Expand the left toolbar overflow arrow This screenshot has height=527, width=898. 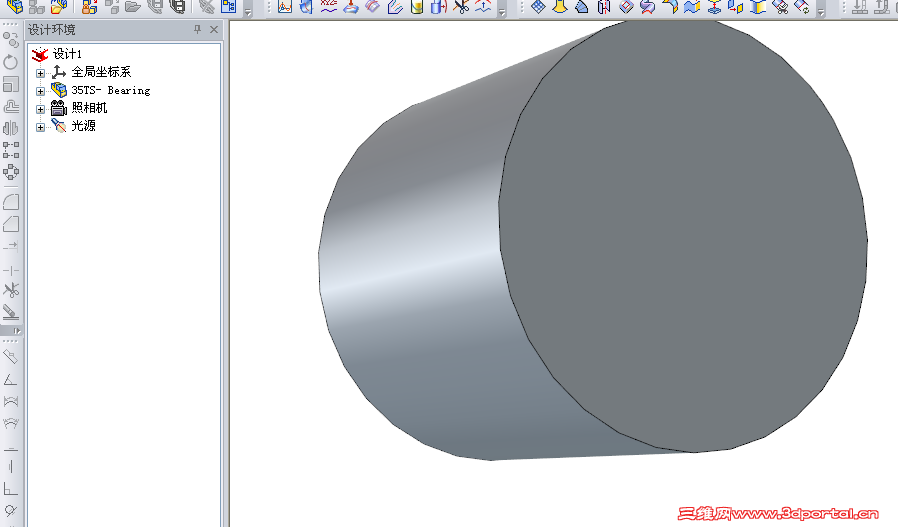pos(17,331)
